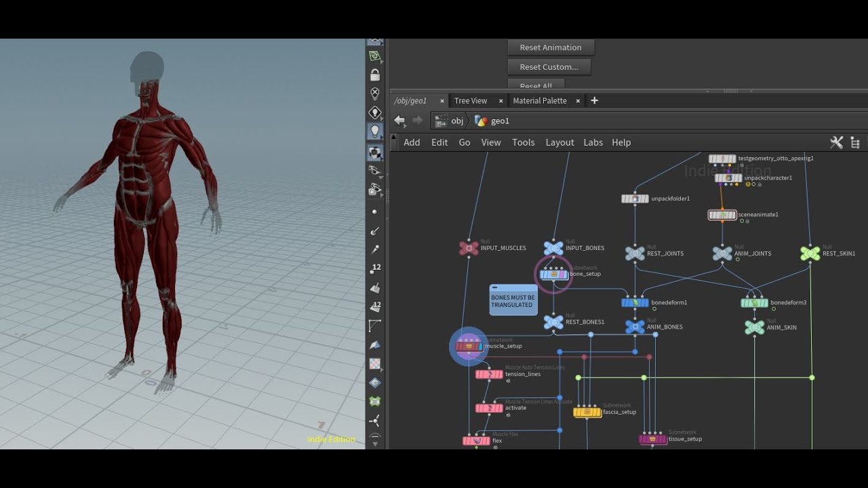Open the Edit menu
Image resolution: width=868 pixels, height=488 pixels.
pos(439,142)
